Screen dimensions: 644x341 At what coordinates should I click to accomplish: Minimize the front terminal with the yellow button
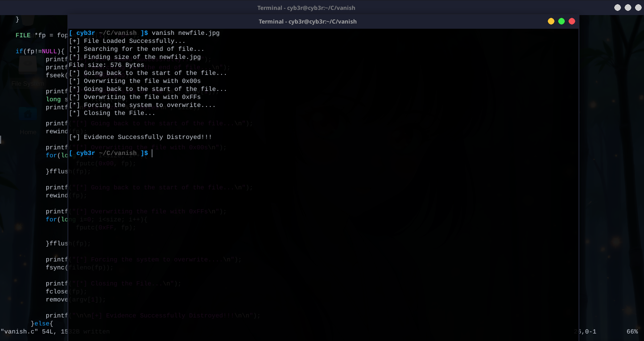tap(551, 21)
